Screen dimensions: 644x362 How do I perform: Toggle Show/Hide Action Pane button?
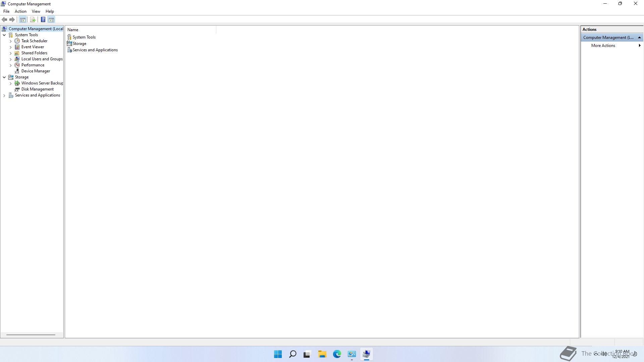51,19
